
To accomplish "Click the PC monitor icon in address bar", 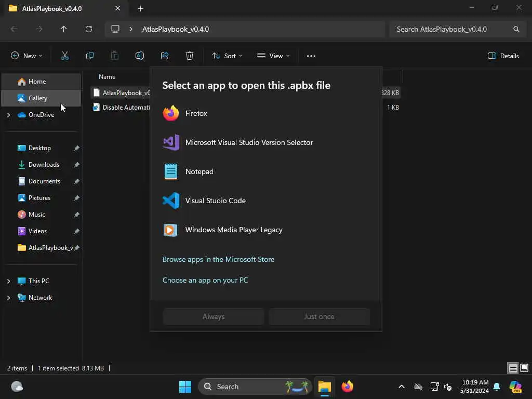I will pos(115,29).
